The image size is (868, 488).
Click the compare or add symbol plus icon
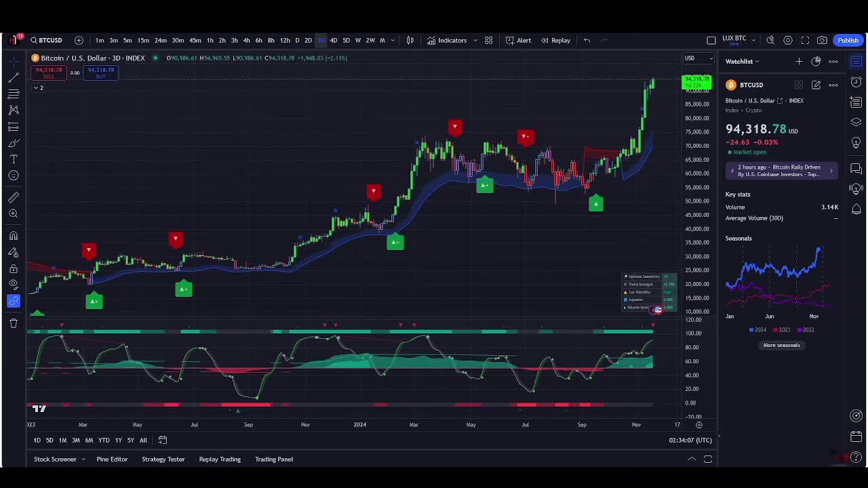[79, 41]
